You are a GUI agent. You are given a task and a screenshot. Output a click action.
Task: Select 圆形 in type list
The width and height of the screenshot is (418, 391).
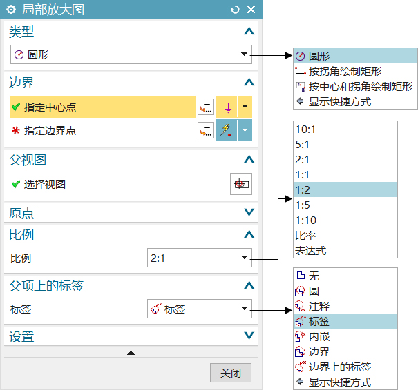click(x=355, y=56)
